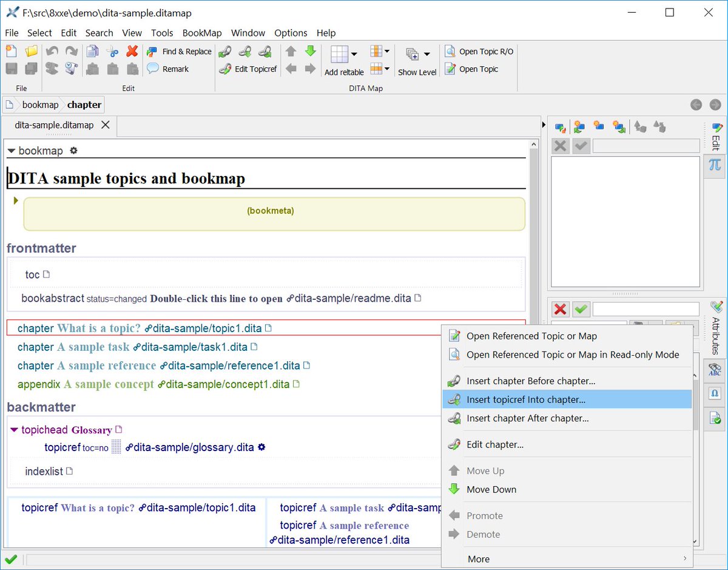The height and width of the screenshot is (570, 728).
Task: Collapse topichead Glossary
Action: pos(15,430)
